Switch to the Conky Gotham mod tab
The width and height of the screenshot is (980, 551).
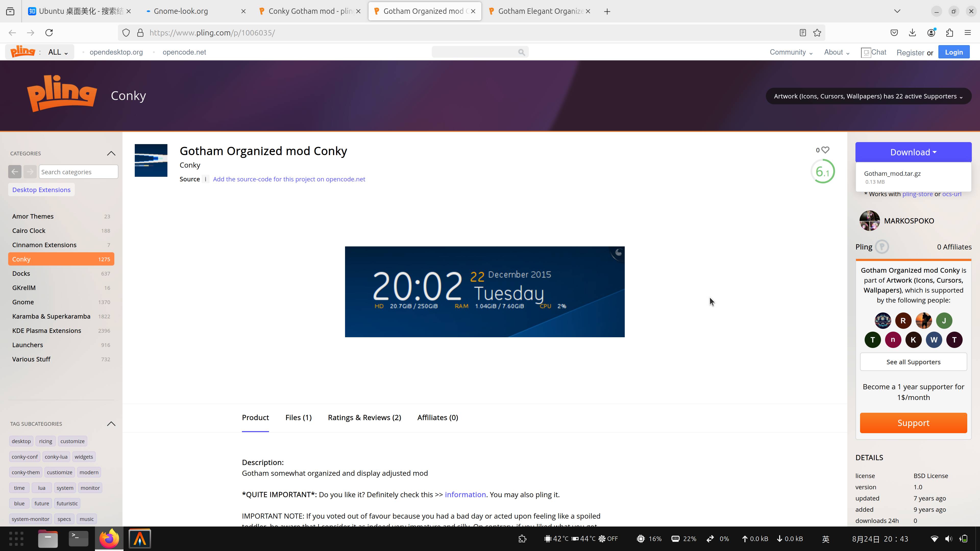(x=310, y=11)
